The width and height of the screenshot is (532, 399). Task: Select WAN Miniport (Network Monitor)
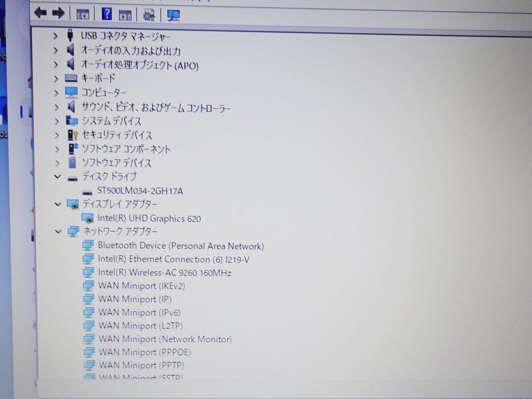pos(165,339)
